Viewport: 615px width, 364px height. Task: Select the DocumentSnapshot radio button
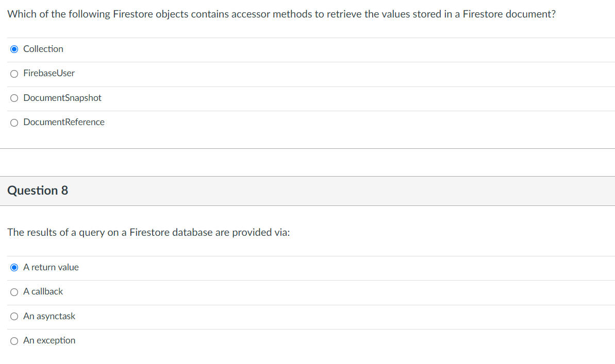(14, 98)
